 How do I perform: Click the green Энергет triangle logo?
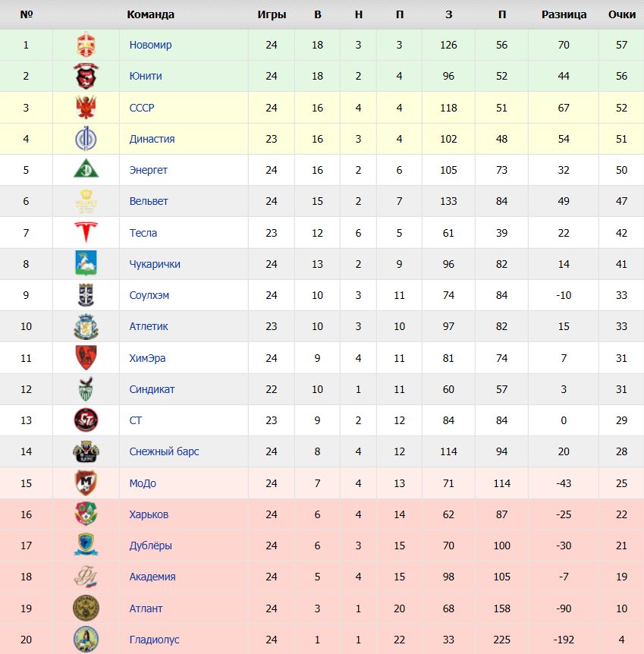(86, 168)
